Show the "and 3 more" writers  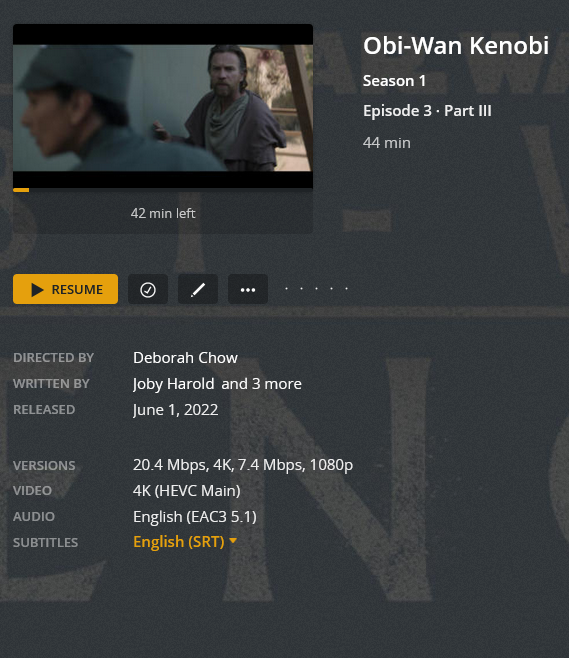tap(261, 384)
